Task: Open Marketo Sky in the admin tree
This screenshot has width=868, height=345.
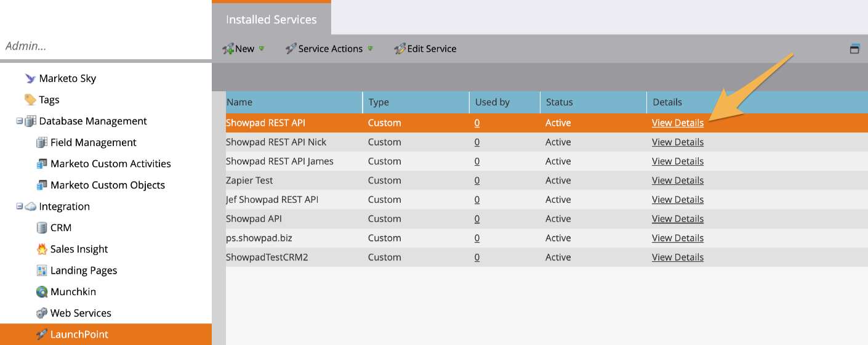Action: [68, 78]
